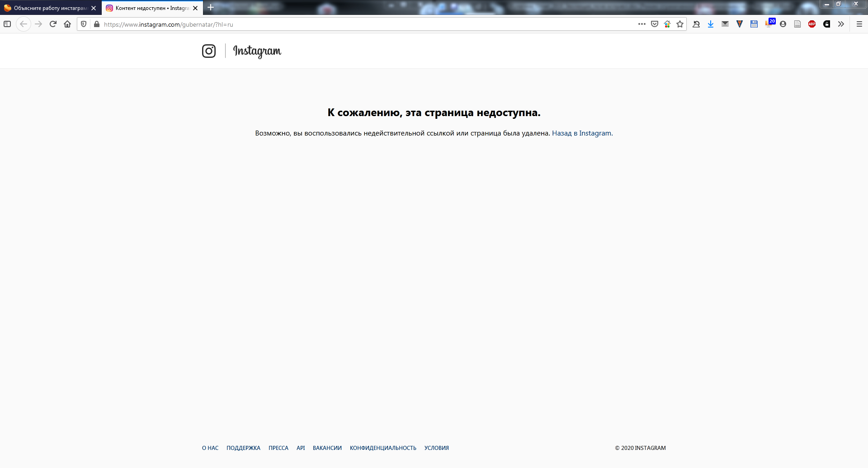Screen dimensions: 868x468
Task: Open the Downloads panel
Action: [711, 24]
